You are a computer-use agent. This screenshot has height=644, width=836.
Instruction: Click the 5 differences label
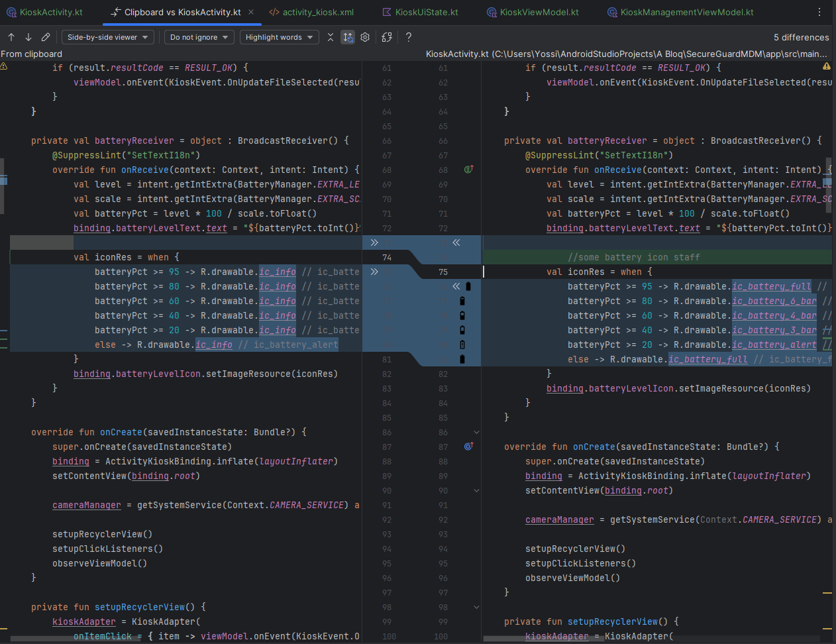click(802, 37)
